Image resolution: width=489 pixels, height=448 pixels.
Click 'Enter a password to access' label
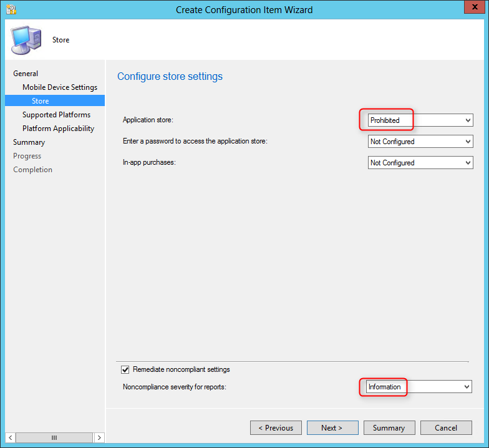(x=195, y=141)
